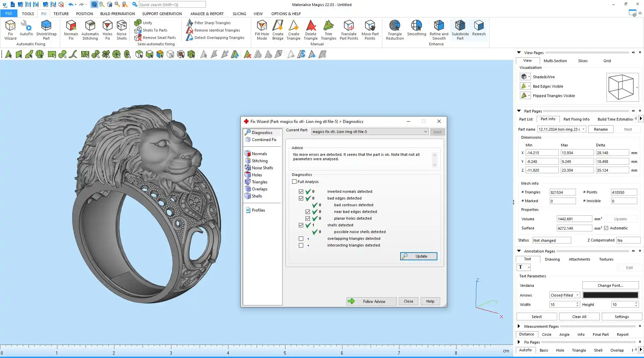Switch to the Part Fixing Info tab
This screenshot has height=358, width=644.
(x=576, y=119)
